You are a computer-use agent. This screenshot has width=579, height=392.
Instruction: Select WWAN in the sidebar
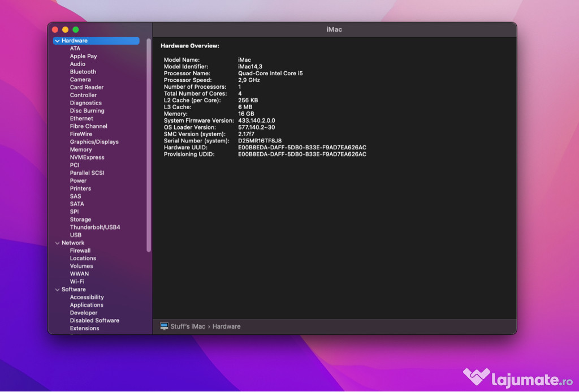coord(79,274)
